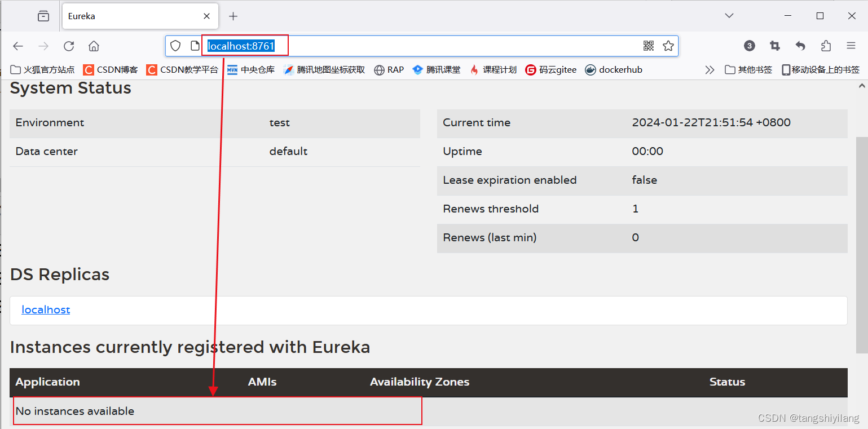
Task: Select No instances available text
Action: 75,411
